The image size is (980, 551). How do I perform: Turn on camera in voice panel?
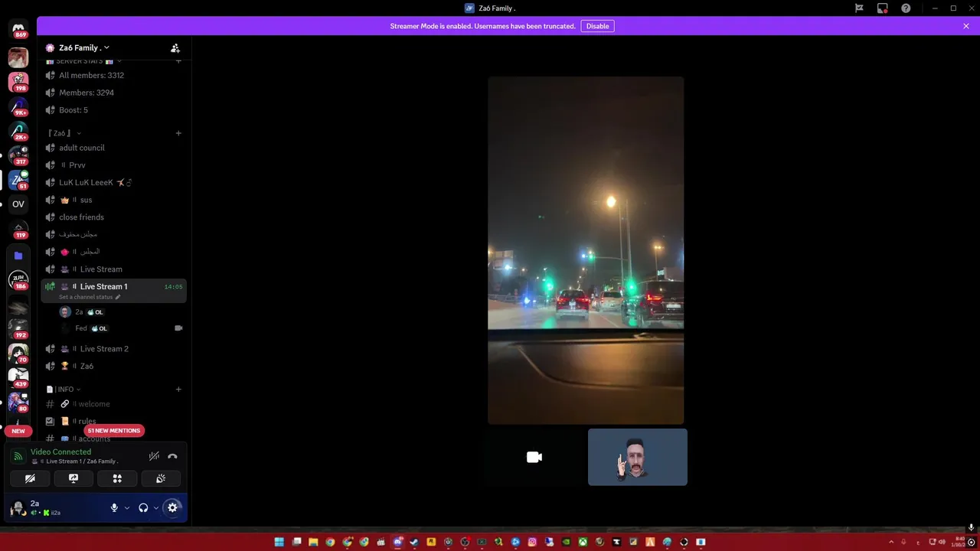coord(30,478)
